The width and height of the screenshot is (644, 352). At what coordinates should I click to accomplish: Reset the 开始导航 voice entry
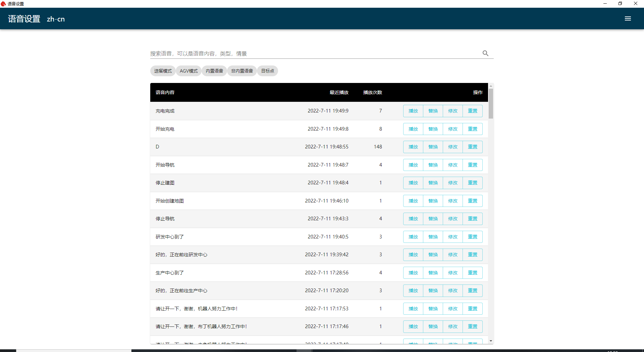(472, 165)
